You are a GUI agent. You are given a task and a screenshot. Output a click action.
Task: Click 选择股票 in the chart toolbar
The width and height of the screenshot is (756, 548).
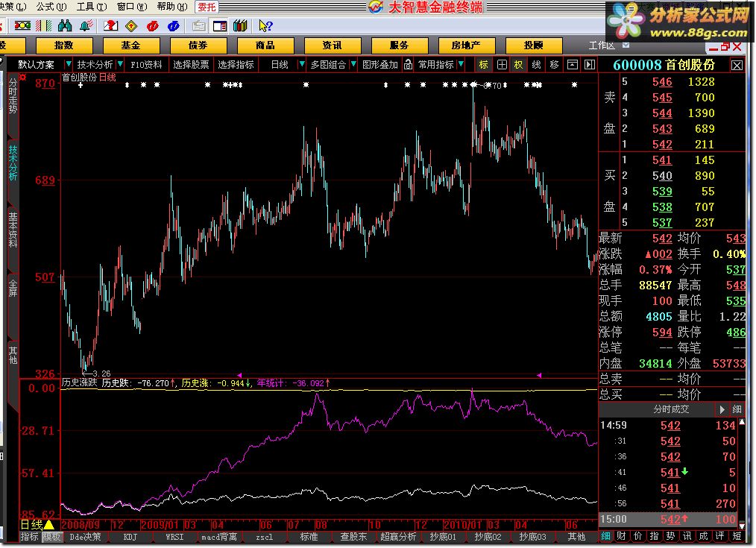pos(192,65)
